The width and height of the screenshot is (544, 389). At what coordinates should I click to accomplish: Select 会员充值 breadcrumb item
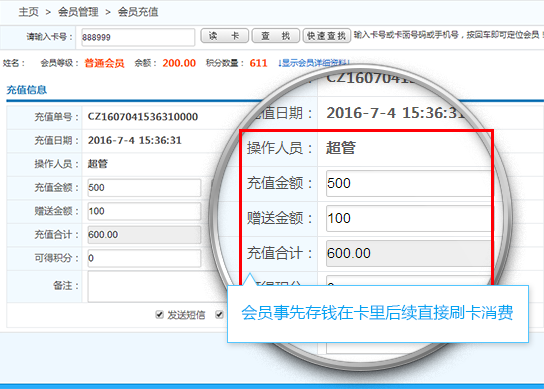(138, 12)
